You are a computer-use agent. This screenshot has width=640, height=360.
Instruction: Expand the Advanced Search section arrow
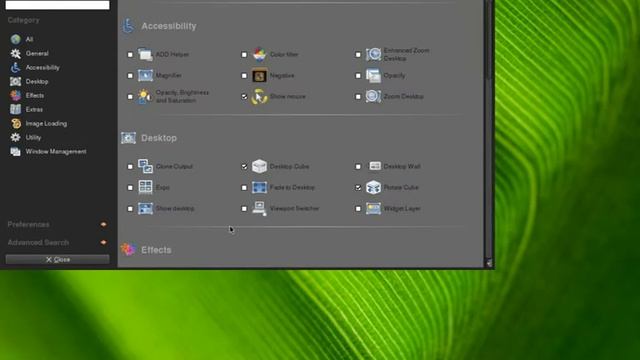pos(103,242)
